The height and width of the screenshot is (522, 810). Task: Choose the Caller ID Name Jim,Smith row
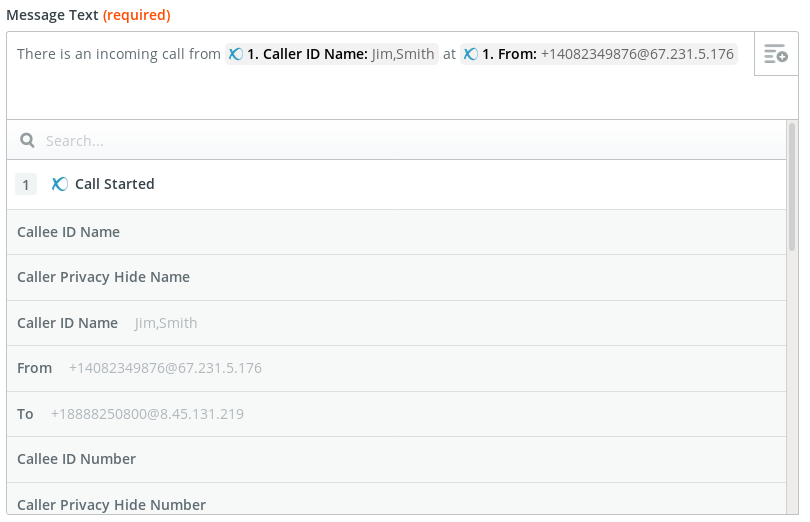click(x=396, y=323)
